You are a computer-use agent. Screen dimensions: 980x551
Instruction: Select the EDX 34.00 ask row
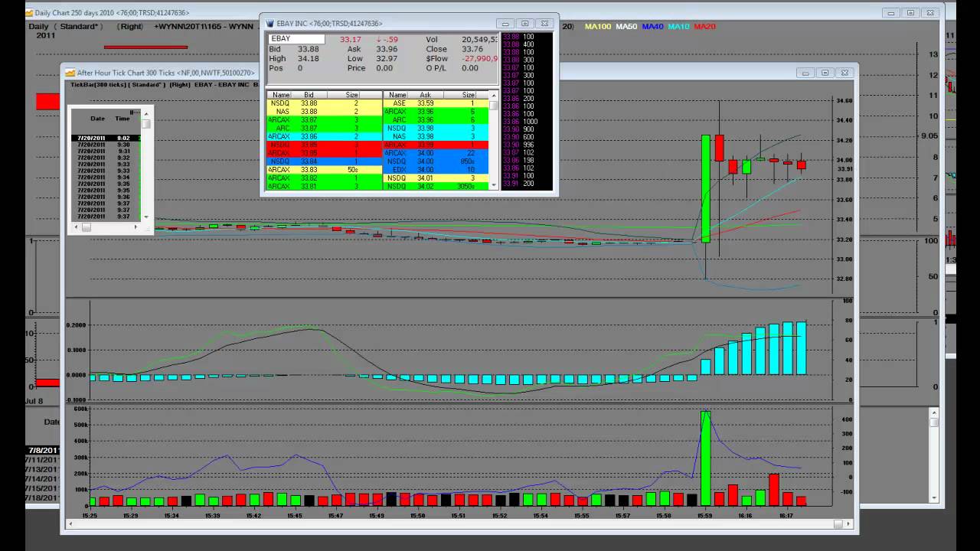click(436, 170)
